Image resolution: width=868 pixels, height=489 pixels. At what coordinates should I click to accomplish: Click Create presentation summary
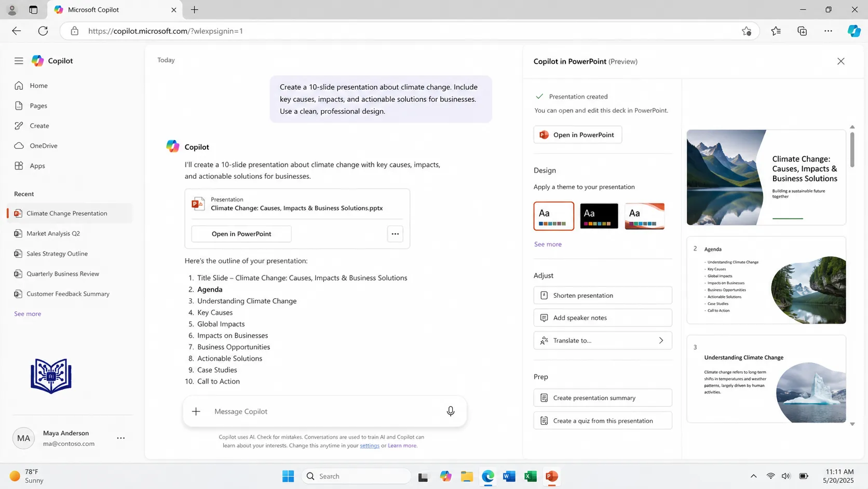[x=603, y=398]
